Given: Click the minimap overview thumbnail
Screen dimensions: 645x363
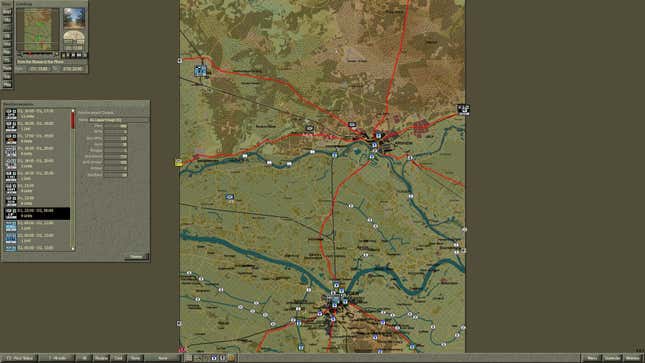Looking at the screenshot, I should coord(37,29).
